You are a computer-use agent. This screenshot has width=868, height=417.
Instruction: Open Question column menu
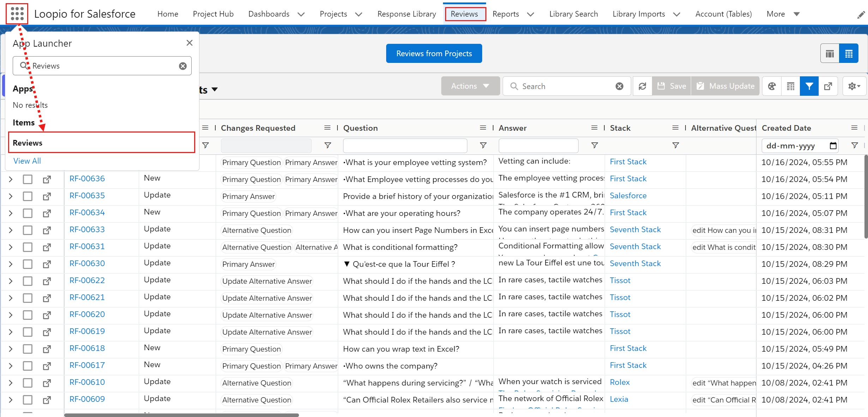[483, 128]
